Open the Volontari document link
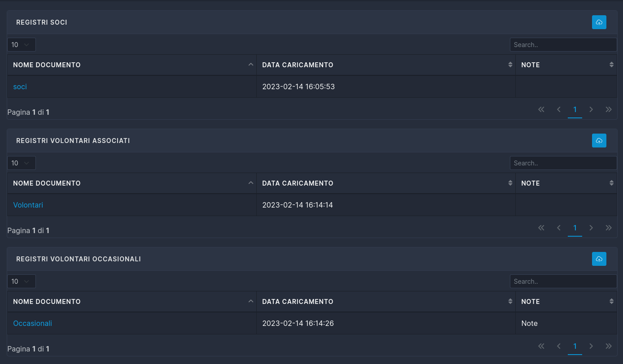 coord(28,205)
